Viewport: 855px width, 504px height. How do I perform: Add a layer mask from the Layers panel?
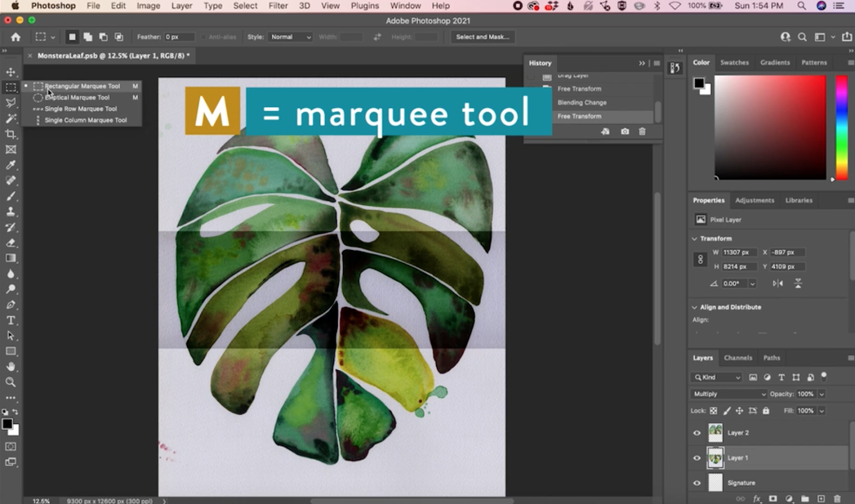click(x=773, y=499)
